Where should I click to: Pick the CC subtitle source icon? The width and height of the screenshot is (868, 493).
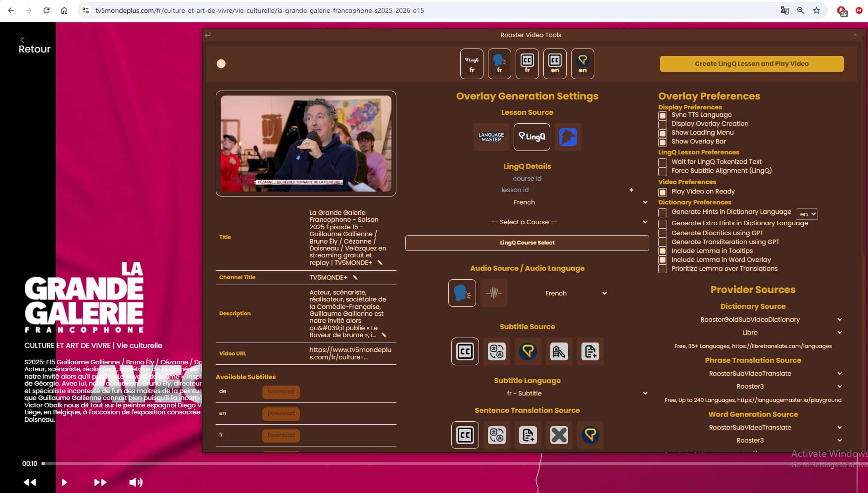(465, 351)
